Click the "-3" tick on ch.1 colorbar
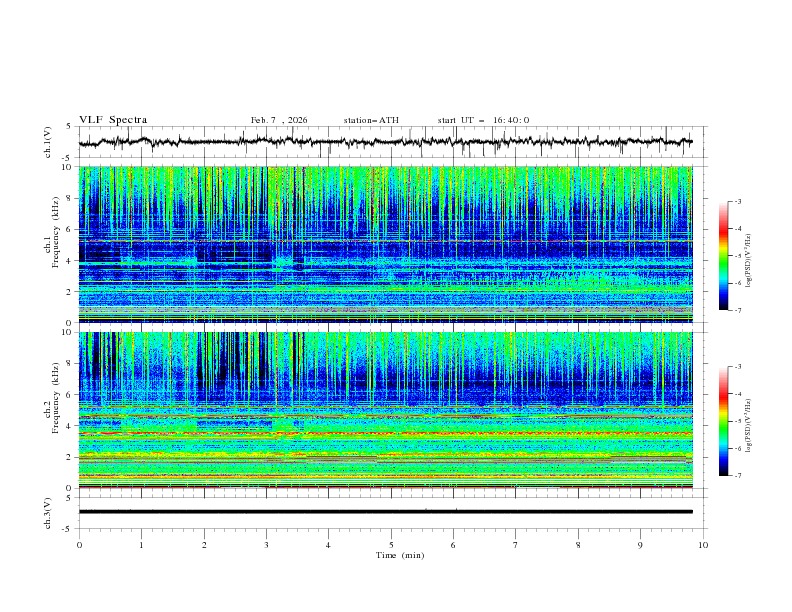 pos(737,201)
